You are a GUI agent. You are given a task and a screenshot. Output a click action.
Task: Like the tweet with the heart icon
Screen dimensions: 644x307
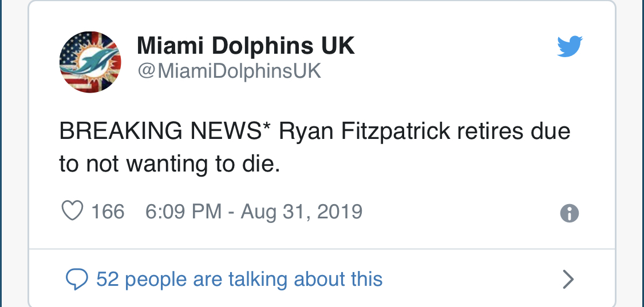click(72, 212)
